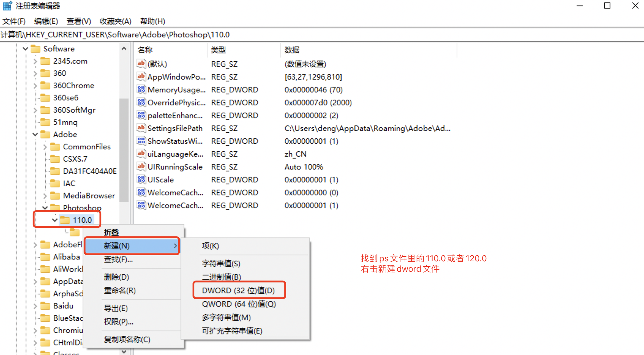Select 重命名 from the context menu
The width and height of the screenshot is (644, 355).
pos(120,290)
